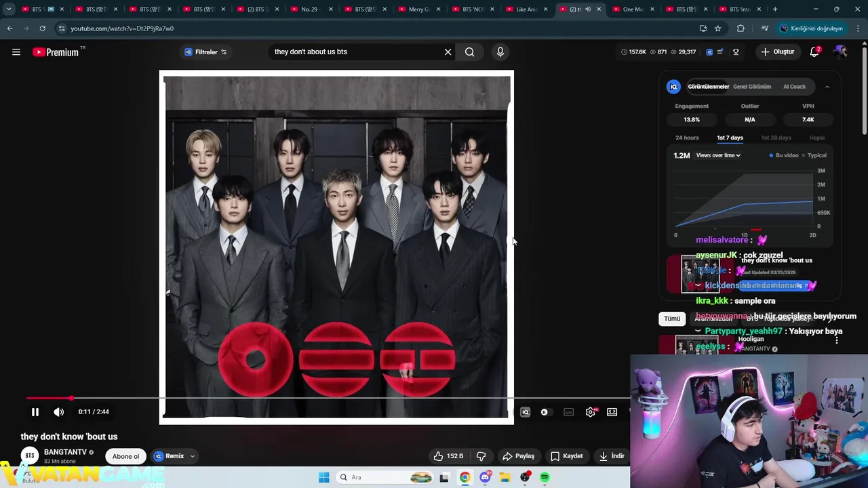Viewport: 868px width, 488px height.
Task: Like the video with thumbs up
Action: (450, 456)
